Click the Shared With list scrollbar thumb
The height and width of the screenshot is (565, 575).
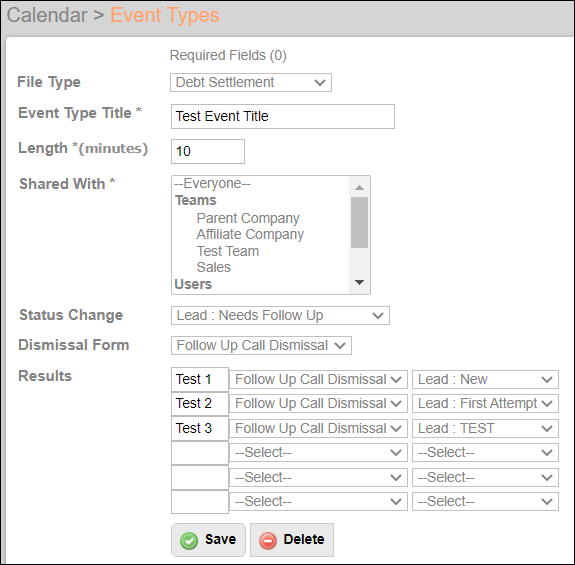click(359, 223)
